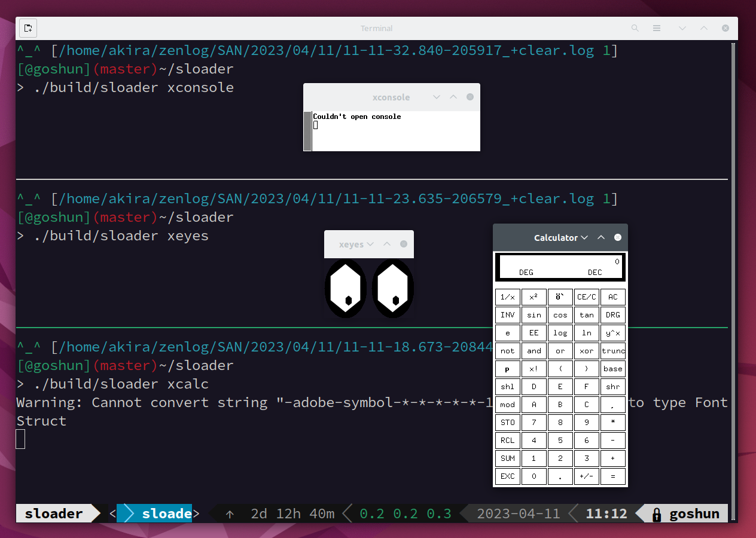This screenshot has height=538, width=756.
Task: Click the * multiply key
Action: tap(613, 423)
